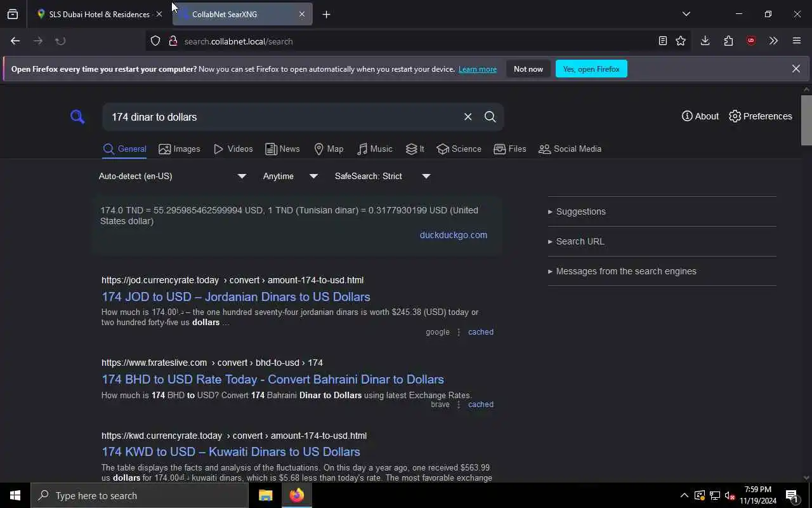Open the uBlock Origin extension icon
Viewport: 812px width, 508px height.
[751, 41]
